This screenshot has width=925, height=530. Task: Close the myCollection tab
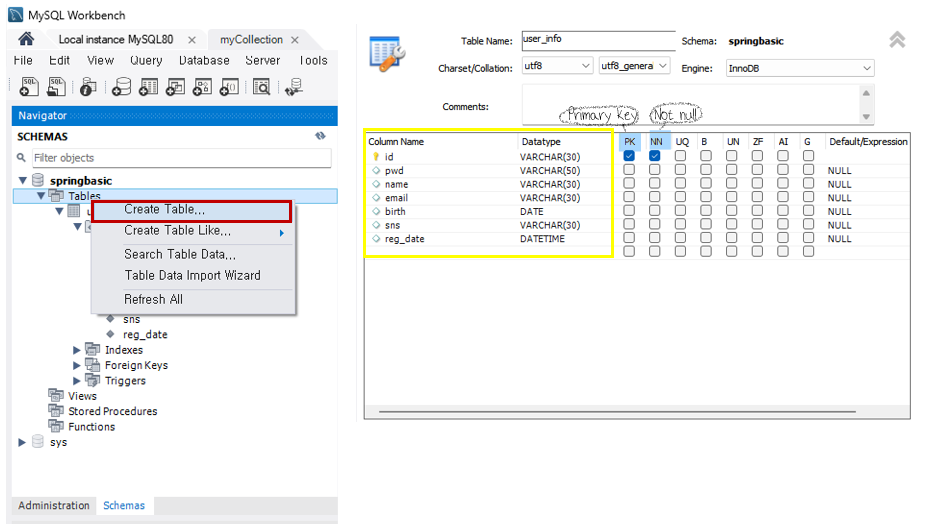point(295,40)
